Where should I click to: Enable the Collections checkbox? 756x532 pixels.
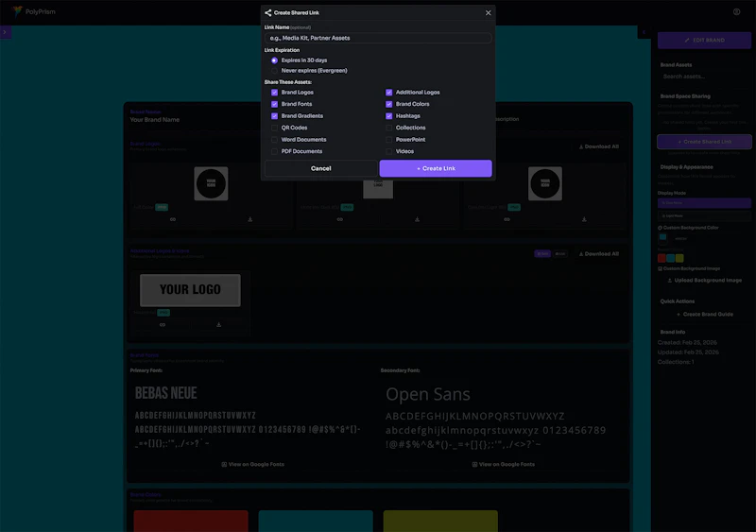388,128
